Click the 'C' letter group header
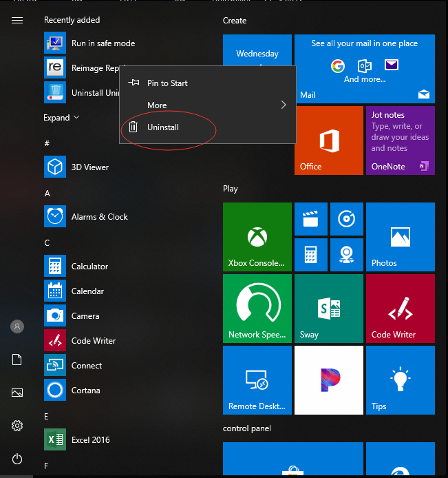 pyautogui.click(x=47, y=243)
